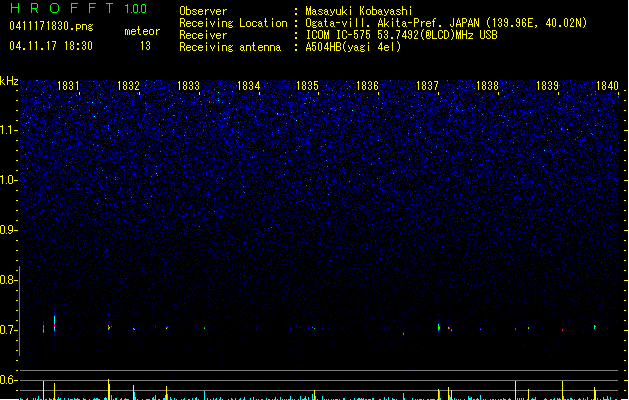
Task: Click the Receiver field label
Action: (203, 35)
